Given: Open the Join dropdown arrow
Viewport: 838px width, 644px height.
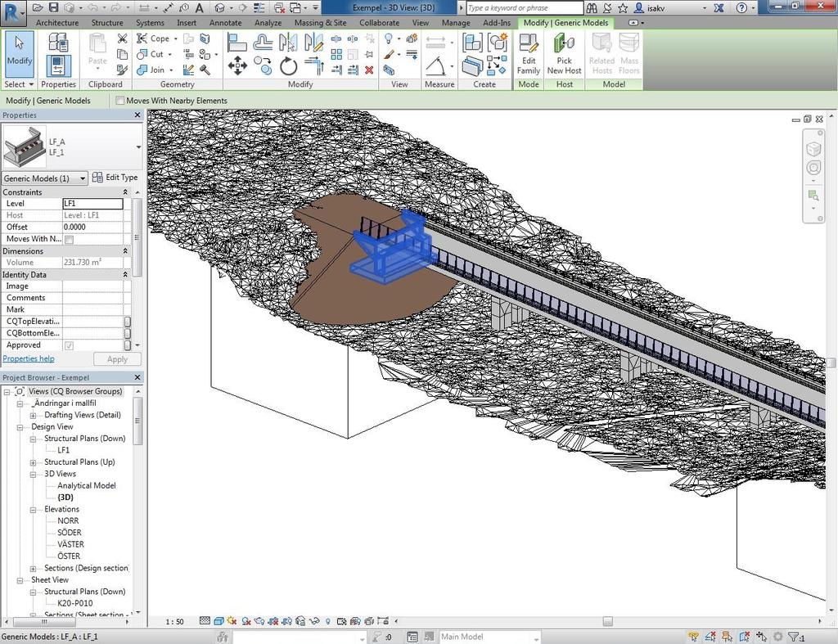Looking at the screenshot, I should point(171,70).
